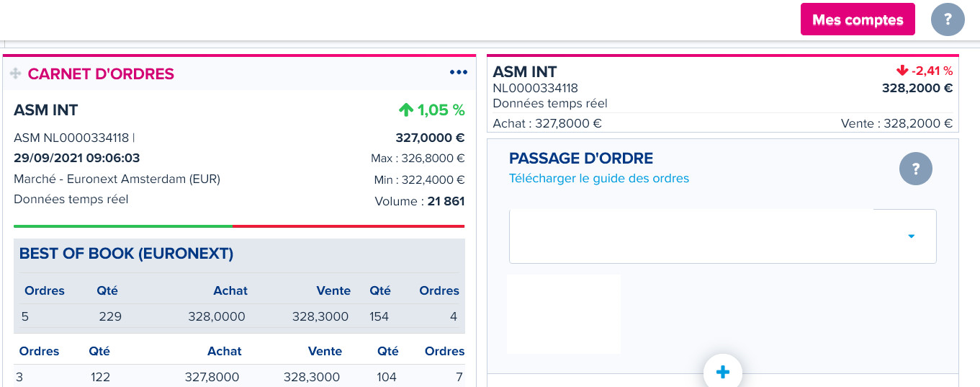Click the green and red buy/sell ratio bar
The width and height of the screenshot is (980, 387).
(x=239, y=226)
